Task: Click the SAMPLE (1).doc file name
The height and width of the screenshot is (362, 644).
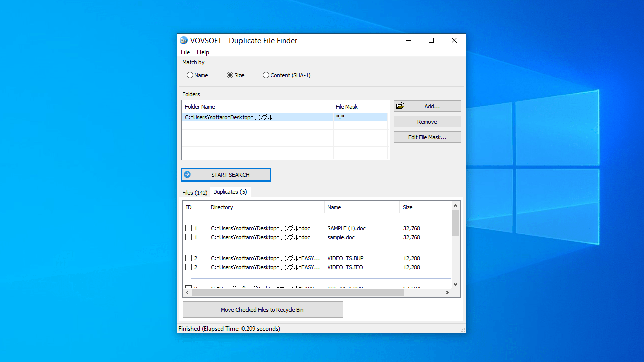Action: (x=346, y=228)
